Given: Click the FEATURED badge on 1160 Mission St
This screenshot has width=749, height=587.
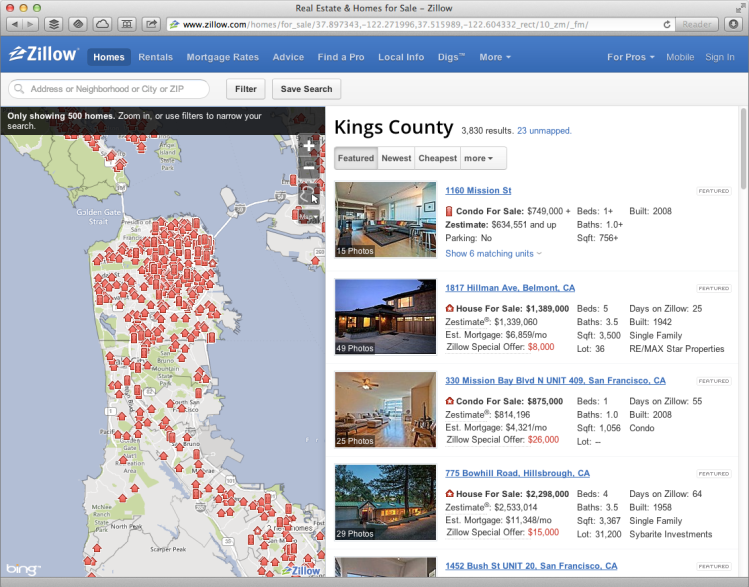Looking at the screenshot, I should point(714,191).
